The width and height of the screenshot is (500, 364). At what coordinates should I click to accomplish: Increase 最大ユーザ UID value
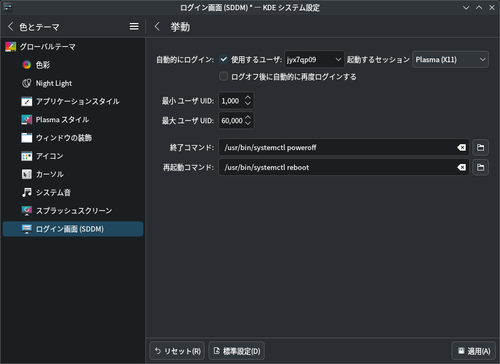click(248, 117)
